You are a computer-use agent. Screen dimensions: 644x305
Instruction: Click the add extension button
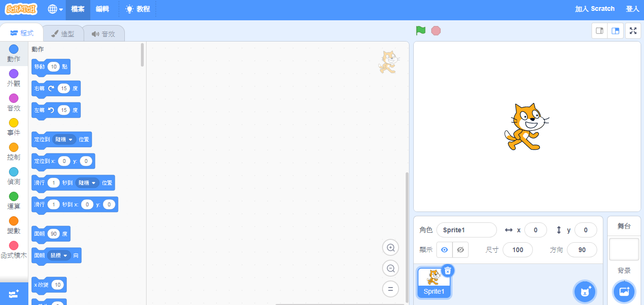[14, 294]
